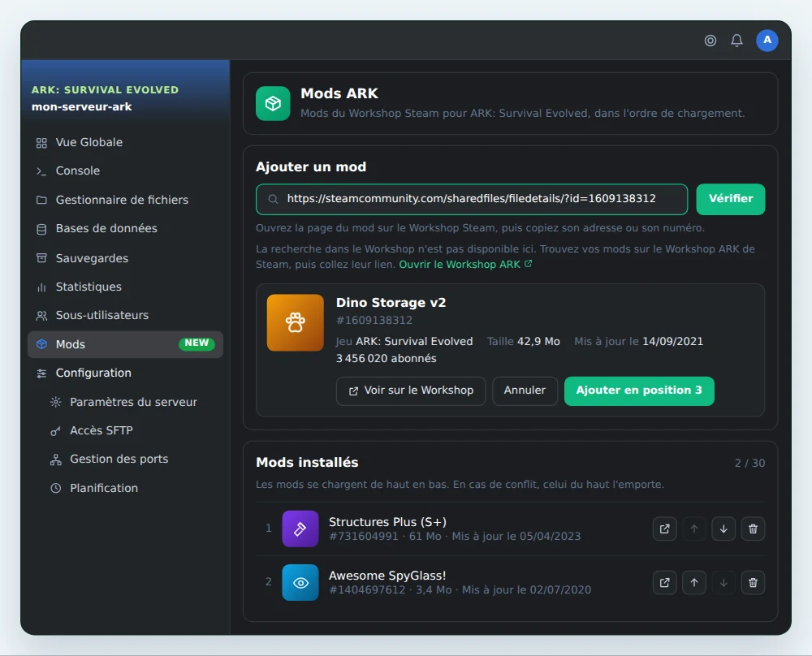Open Structures Plus on Workshop via external icon
The image size is (812, 656).
tap(664, 529)
